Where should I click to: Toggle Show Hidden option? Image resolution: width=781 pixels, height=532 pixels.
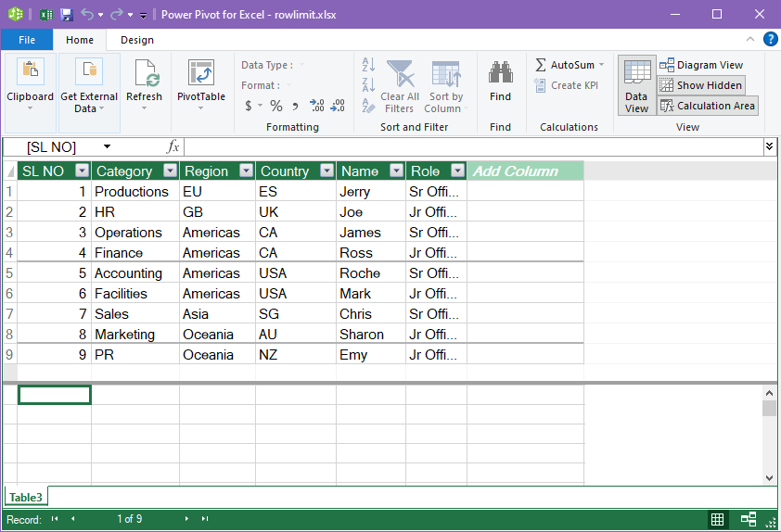click(701, 85)
